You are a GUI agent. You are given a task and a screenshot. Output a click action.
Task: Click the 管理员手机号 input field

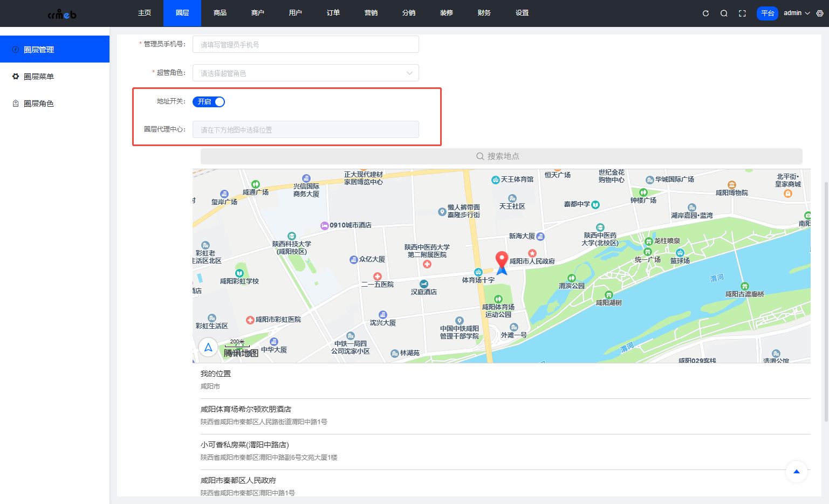pos(305,44)
